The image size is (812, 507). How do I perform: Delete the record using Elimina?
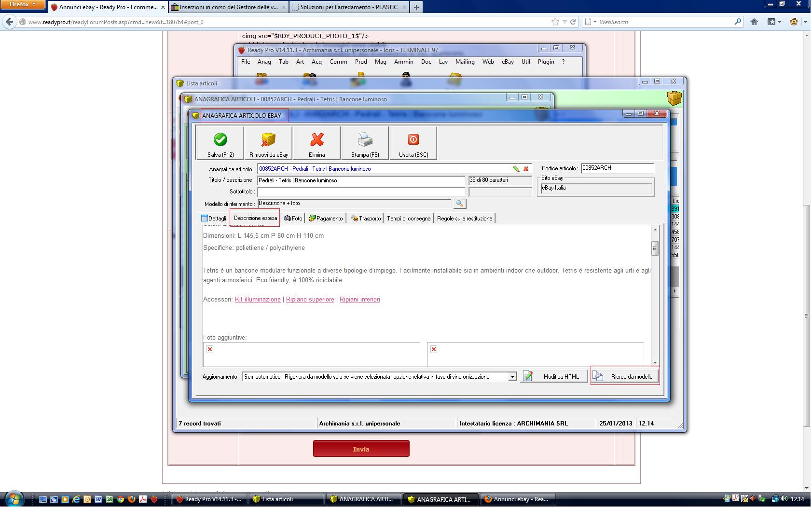coord(317,143)
